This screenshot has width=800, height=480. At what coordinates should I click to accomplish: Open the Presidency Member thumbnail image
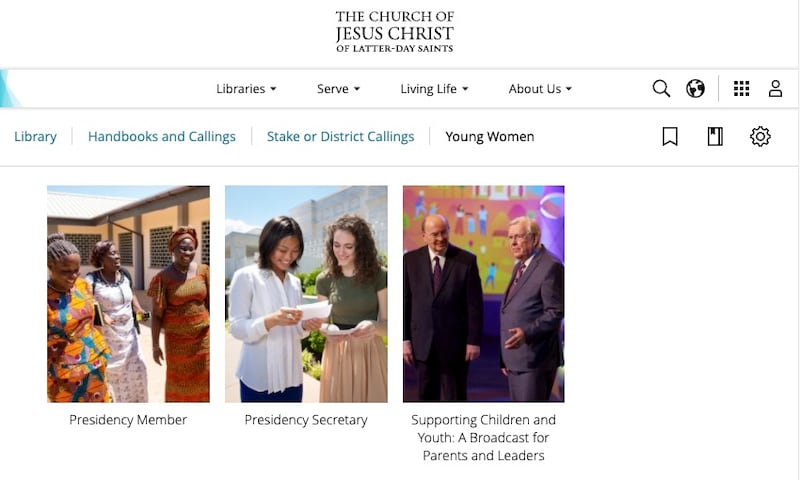click(x=128, y=294)
